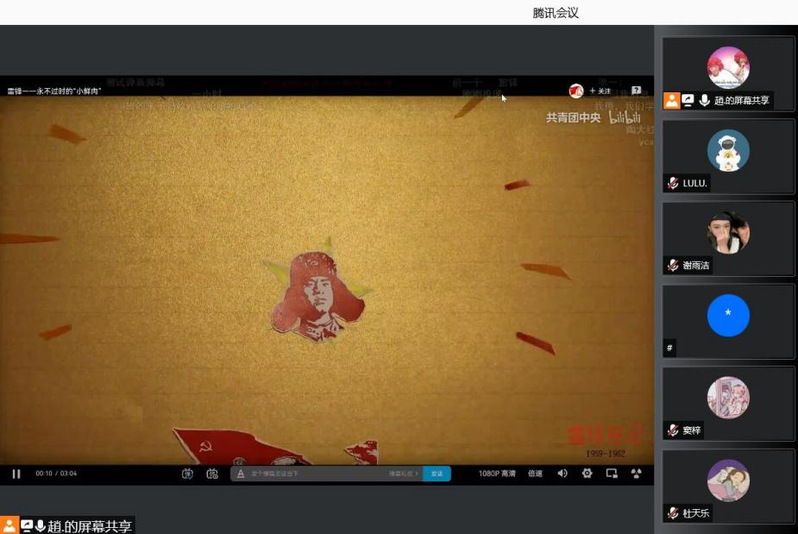Viewport: 798px width, 534px height.
Task: Open the 1080P 高清 quality selector
Action: point(497,473)
